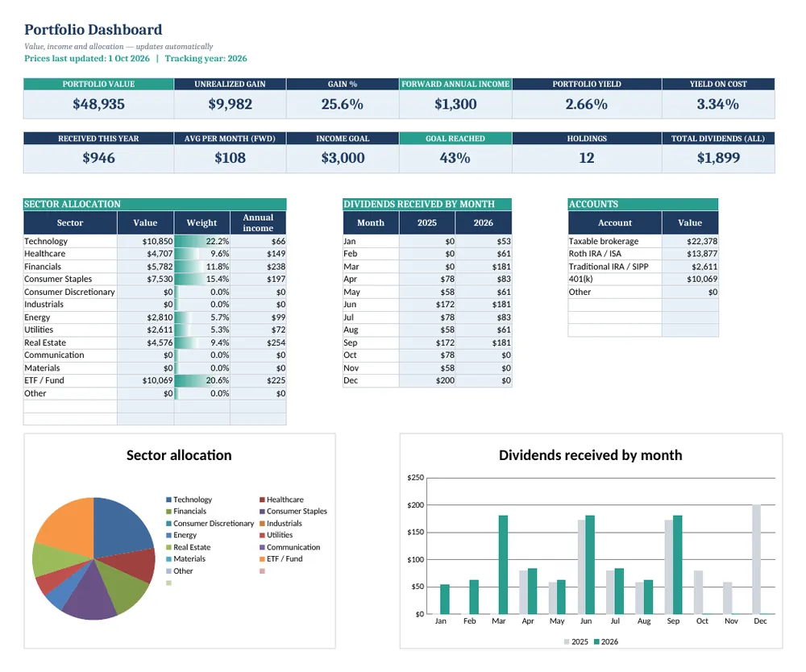The image size is (806, 672).
Task: Click the Portfolio Value figure $48,935
Action: click(x=98, y=104)
